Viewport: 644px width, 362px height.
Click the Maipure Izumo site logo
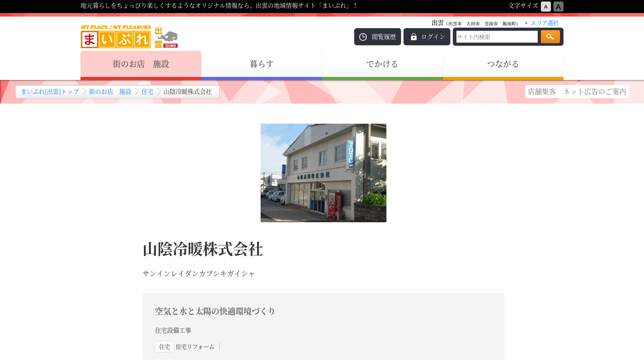point(129,37)
